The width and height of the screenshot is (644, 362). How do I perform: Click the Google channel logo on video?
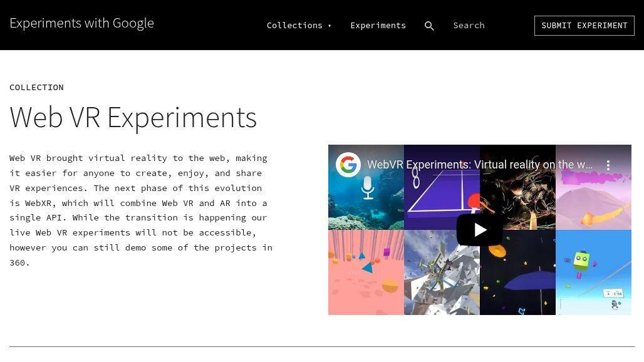tap(348, 165)
